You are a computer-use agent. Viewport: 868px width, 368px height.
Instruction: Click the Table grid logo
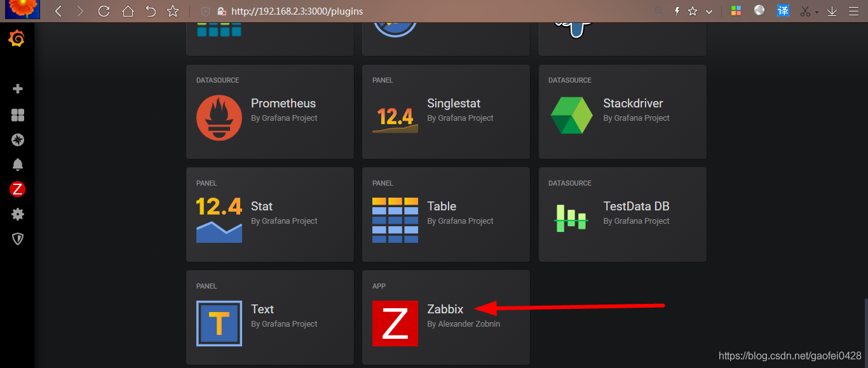pyautogui.click(x=395, y=220)
